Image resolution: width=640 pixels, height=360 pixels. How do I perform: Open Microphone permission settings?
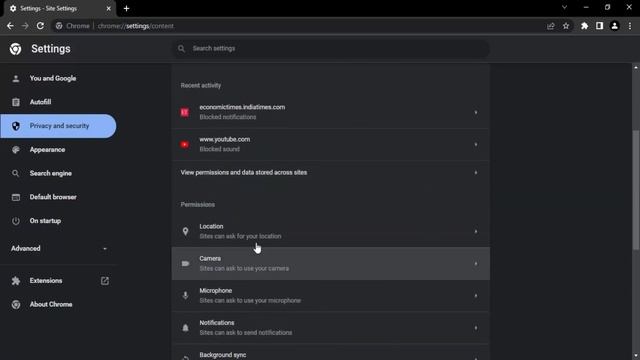[x=331, y=296]
